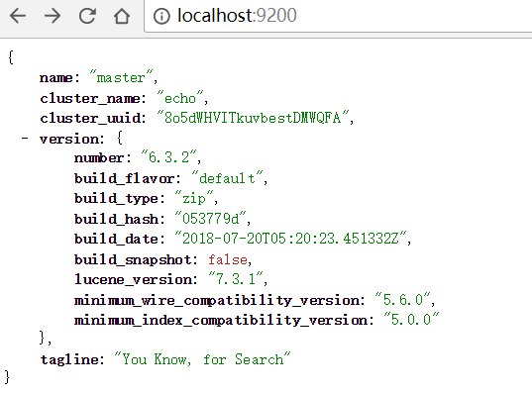Focus the localhost:9200 address field
Viewport: 532px width, 395px height.
[339, 16]
